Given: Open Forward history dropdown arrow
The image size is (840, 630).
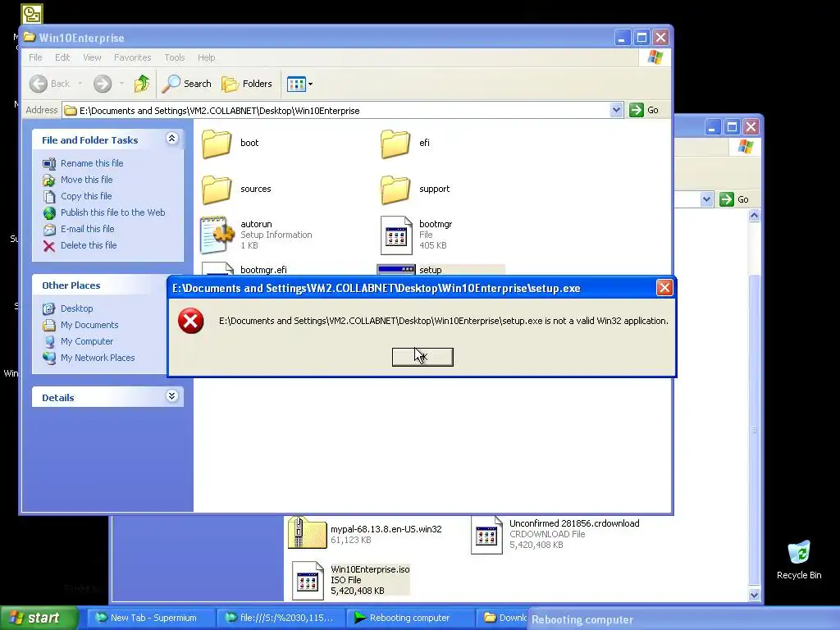Looking at the screenshot, I should [x=121, y=84].
